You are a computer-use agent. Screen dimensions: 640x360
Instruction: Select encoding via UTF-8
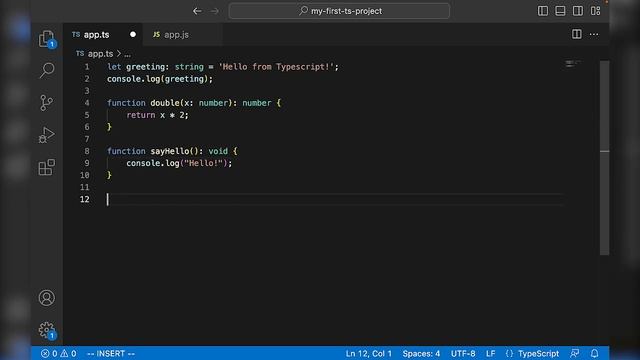tap(463, 353)
